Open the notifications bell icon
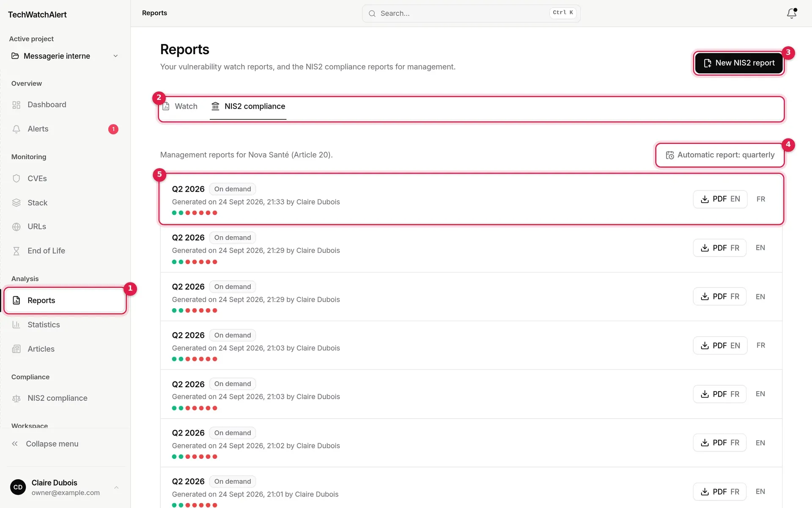 pyautogui.click(x=792, y=14)
